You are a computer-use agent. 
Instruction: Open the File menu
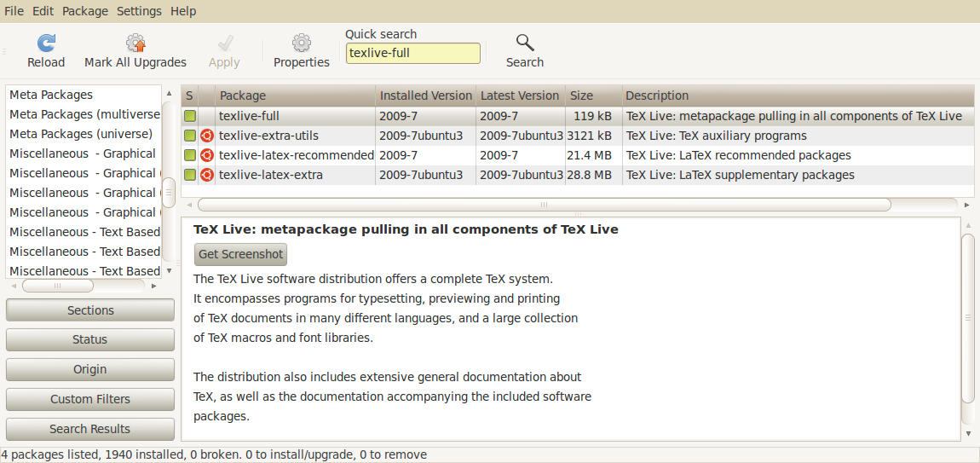14,11
